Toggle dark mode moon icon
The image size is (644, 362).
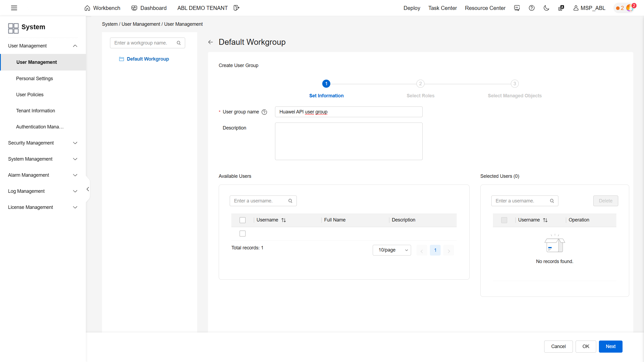546,8
